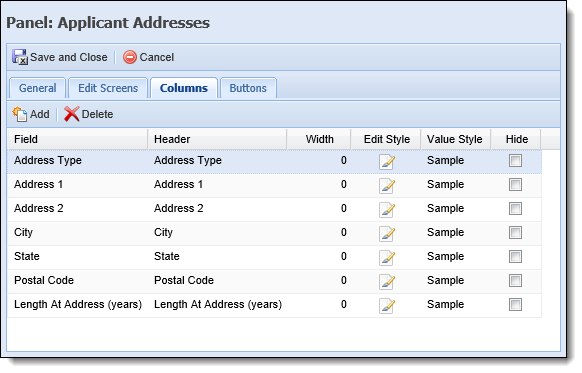
Task: Click the width 0 in Postal Code row
Action: coord(344,281)
